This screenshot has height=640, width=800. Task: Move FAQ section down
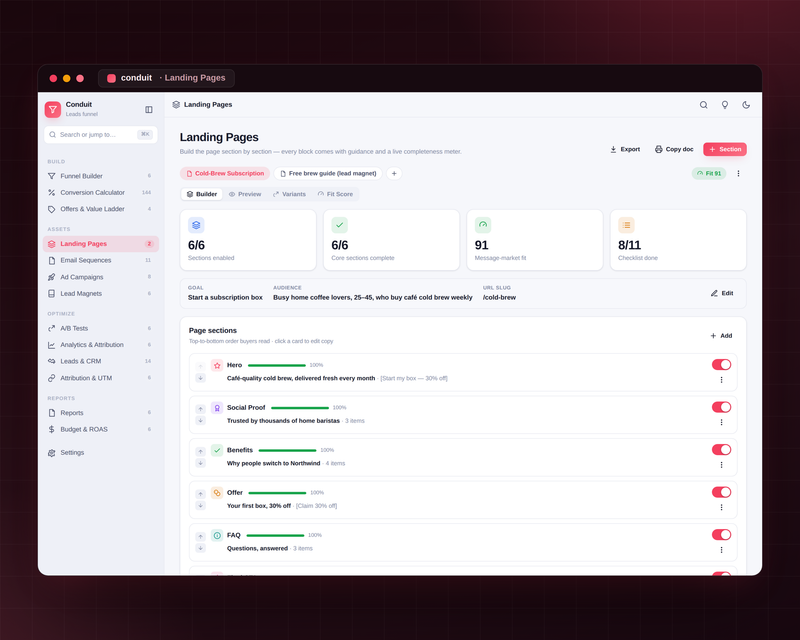[x=201, y=548]
